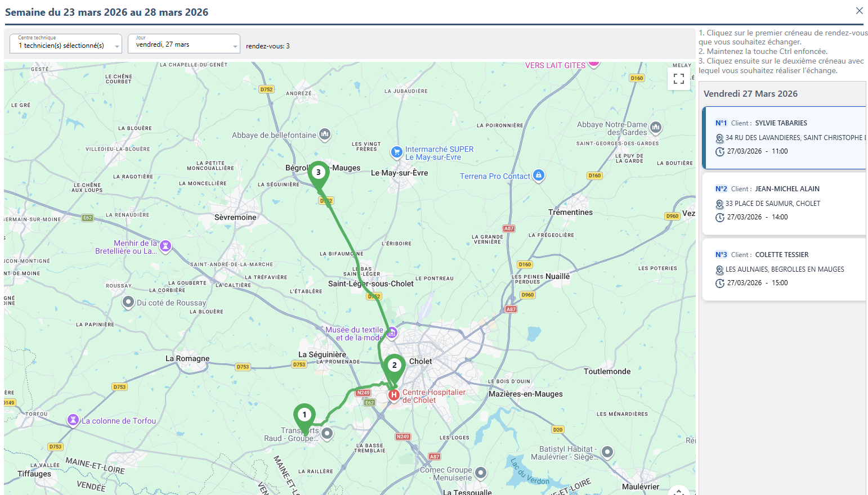Screen dimensions: 868x495
Task: Click the N°1 badge
Action: pos(721,123)
